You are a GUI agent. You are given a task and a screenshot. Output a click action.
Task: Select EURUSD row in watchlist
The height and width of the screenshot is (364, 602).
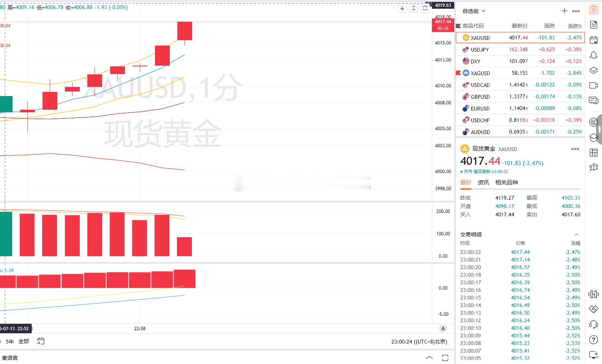pos(520,108)
